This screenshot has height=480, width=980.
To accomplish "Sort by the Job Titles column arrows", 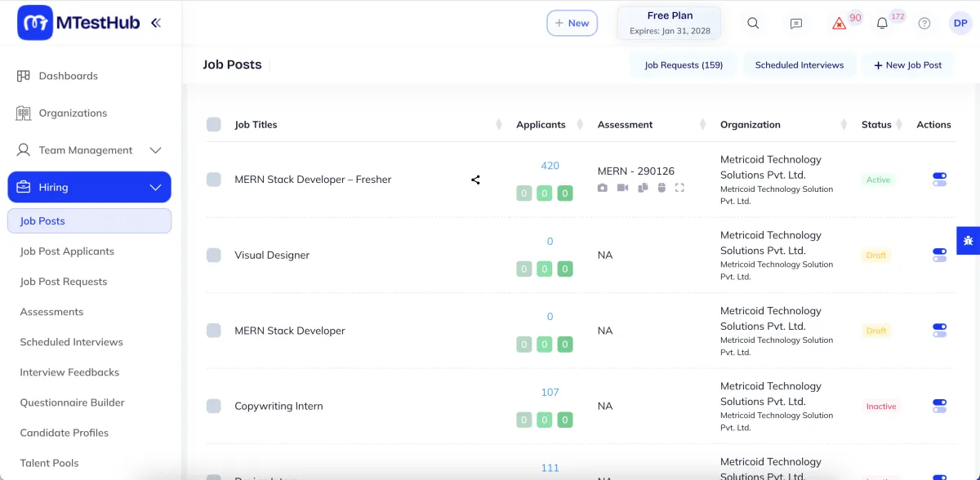I will click(498, 125).
